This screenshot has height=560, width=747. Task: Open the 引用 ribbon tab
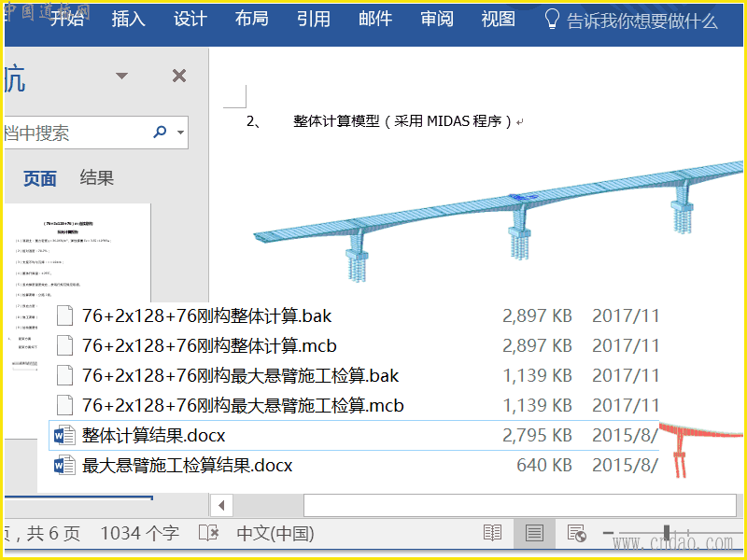[314, 19]
